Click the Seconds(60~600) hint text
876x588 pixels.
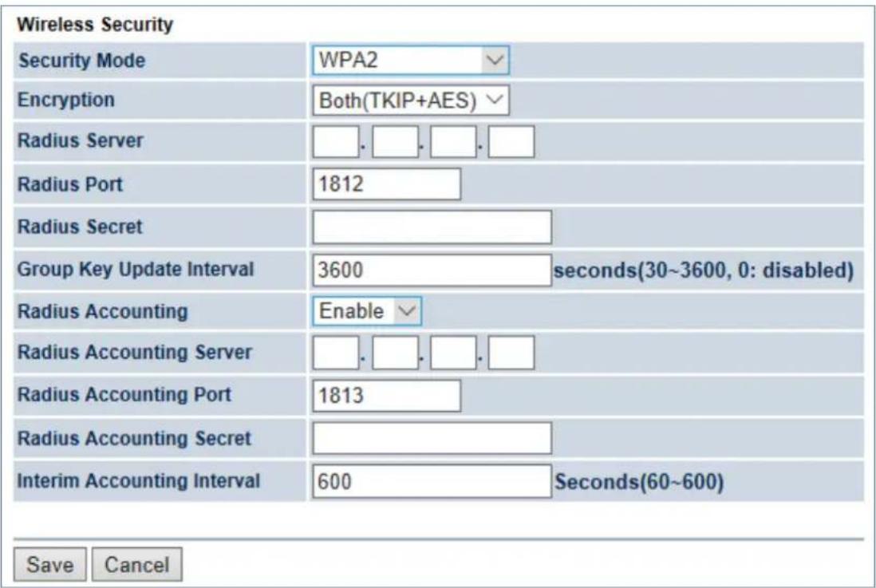639,482
